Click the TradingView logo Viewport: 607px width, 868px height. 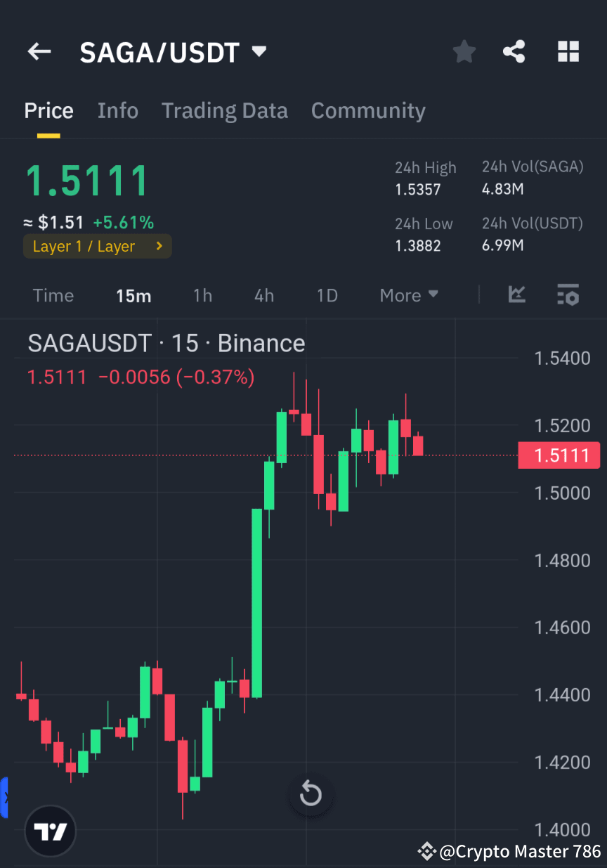point(49,831)
